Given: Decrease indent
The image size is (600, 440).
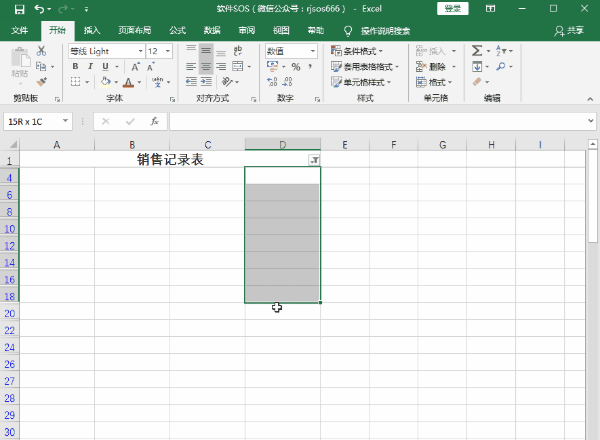Looking at the screenshot, I should tap(191, 81).
